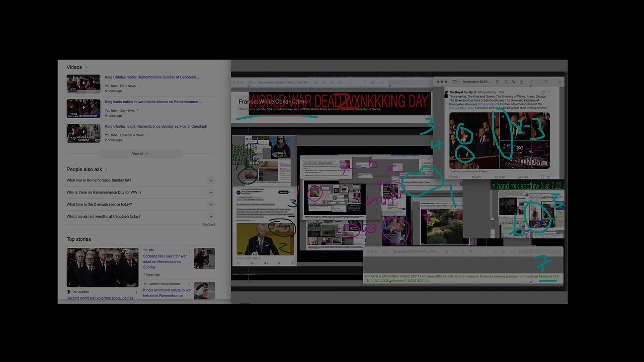Click rotate icon in Royal Family Preview window
644x362 pixels.
546,81
